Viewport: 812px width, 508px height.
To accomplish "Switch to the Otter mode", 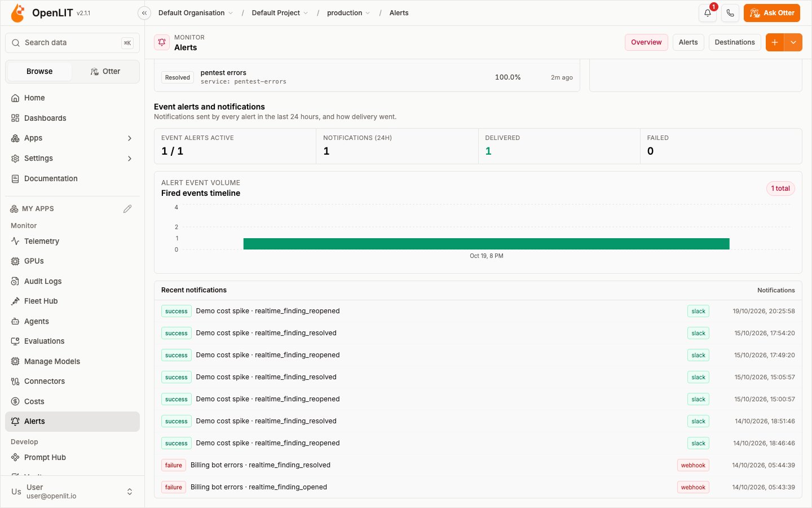I will 105,72.
